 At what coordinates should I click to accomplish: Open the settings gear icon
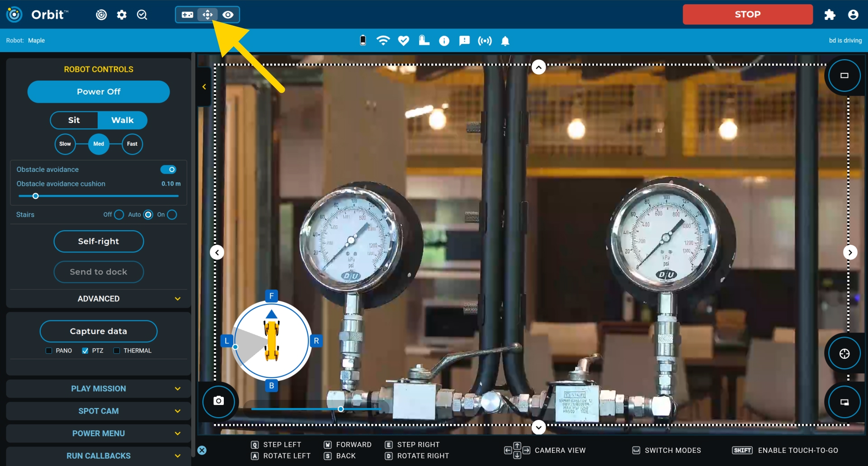point(122,15)
